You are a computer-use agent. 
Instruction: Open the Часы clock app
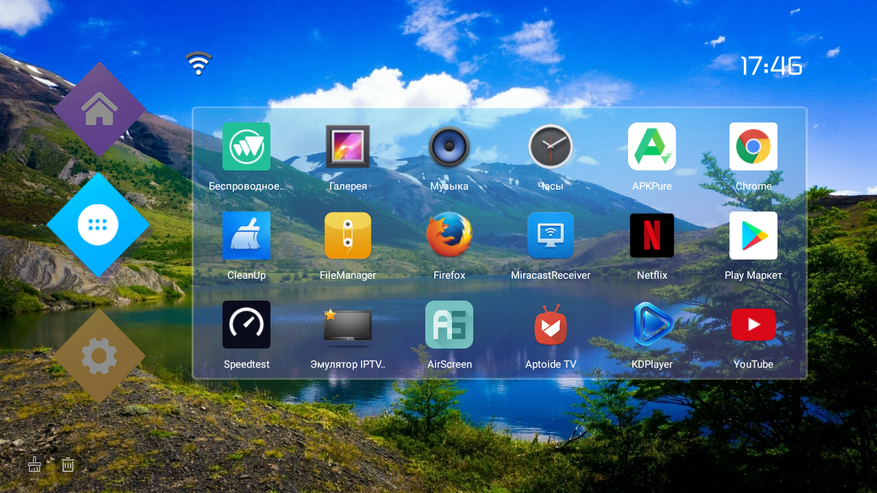tap(550, 147)
